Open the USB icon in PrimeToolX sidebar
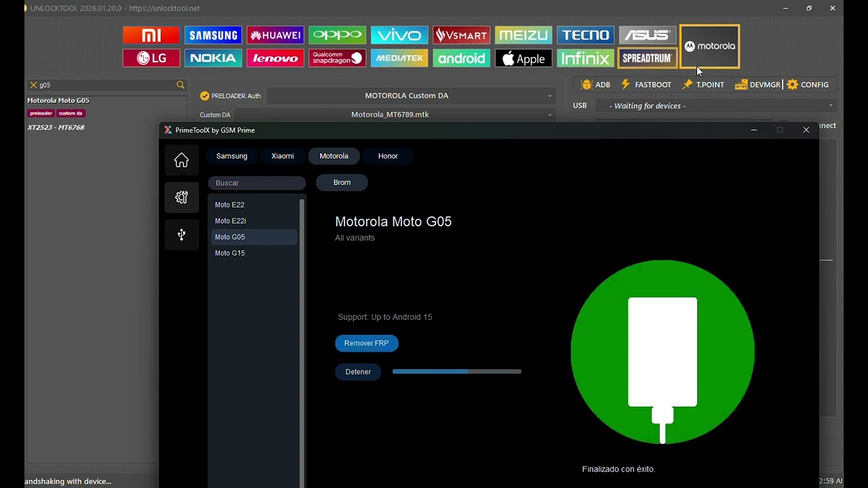This screenshot has width=868, height=488. [181, 235]
